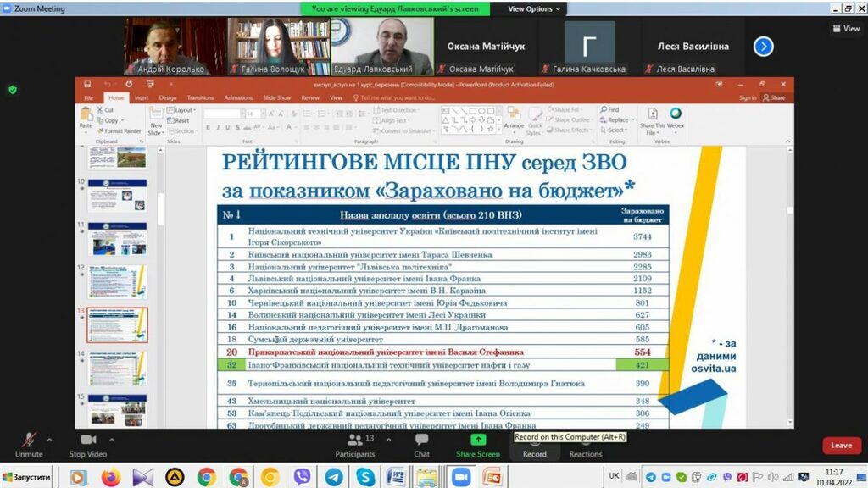Open the Slide Show ribbon tab
Viewport: 868px width, 488px height.
point(276,97)
